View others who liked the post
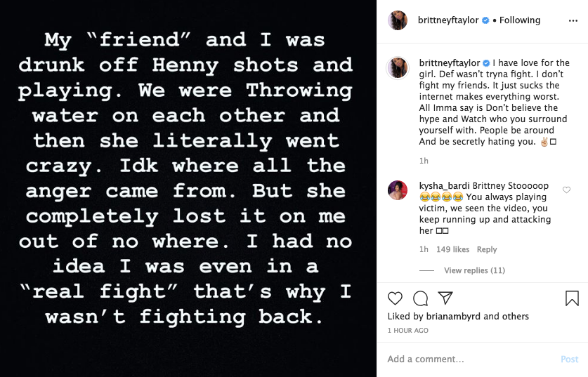 pos(515,317)
